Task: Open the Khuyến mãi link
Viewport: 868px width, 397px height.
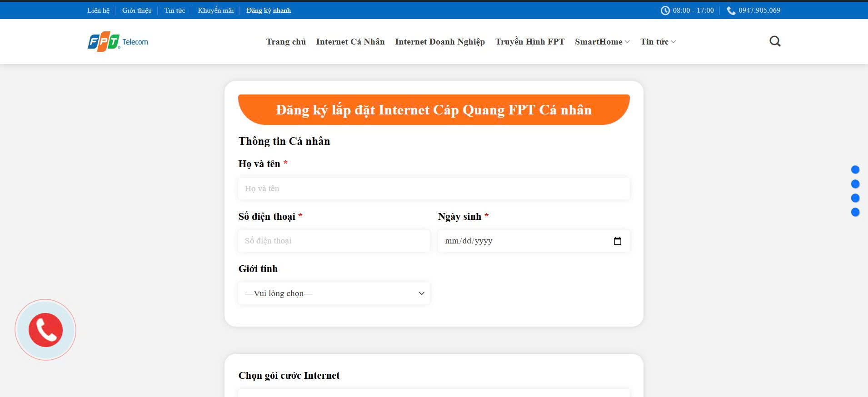Action: [x=215, y=10]
